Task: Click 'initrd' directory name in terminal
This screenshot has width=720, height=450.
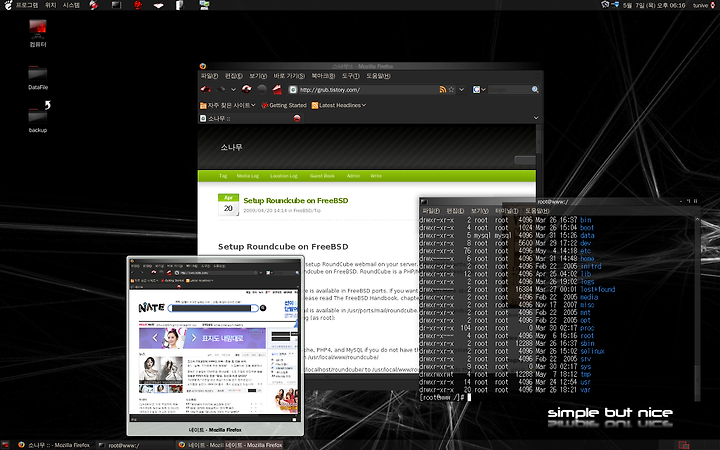Action: pyautogui.click(x=591, y=266)
